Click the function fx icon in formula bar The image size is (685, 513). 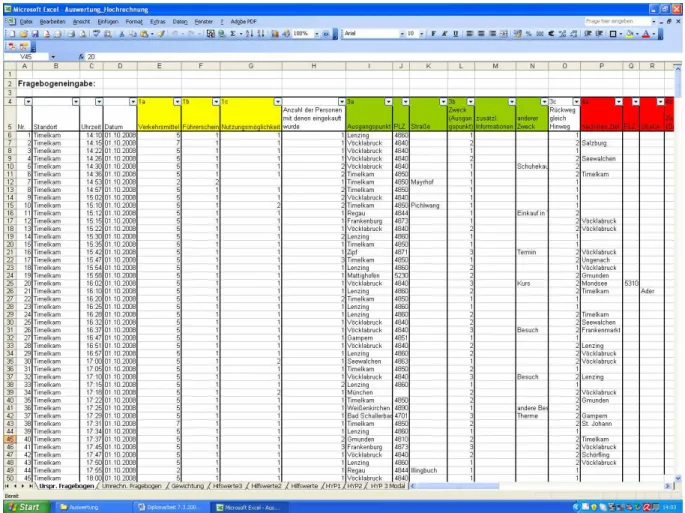coord(81,57)
